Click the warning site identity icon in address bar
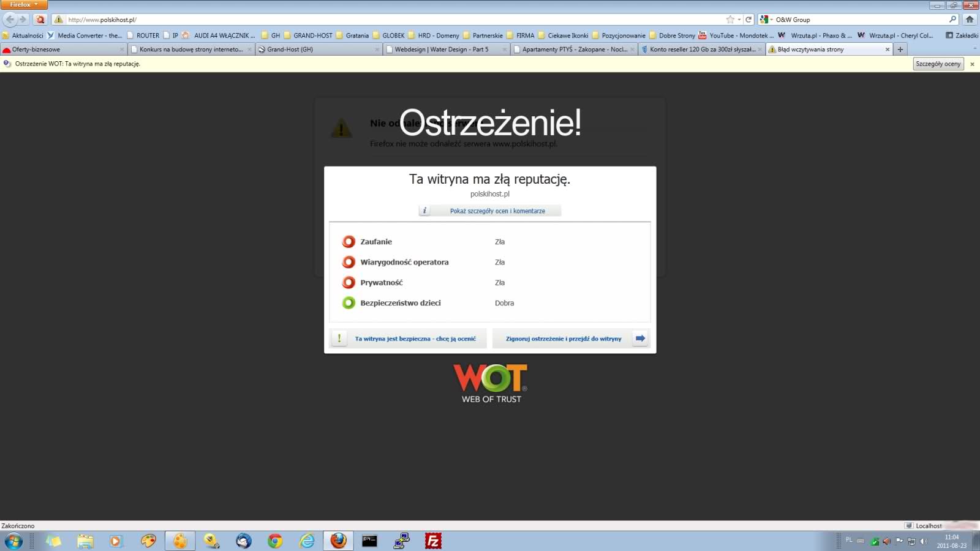The image size is (980, 551). click(59, 20)
